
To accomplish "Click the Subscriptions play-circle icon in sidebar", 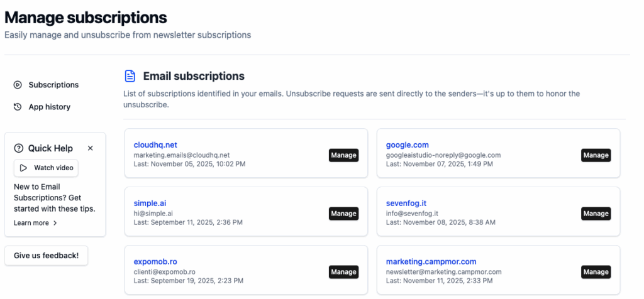I will click(x=18, y=85).
